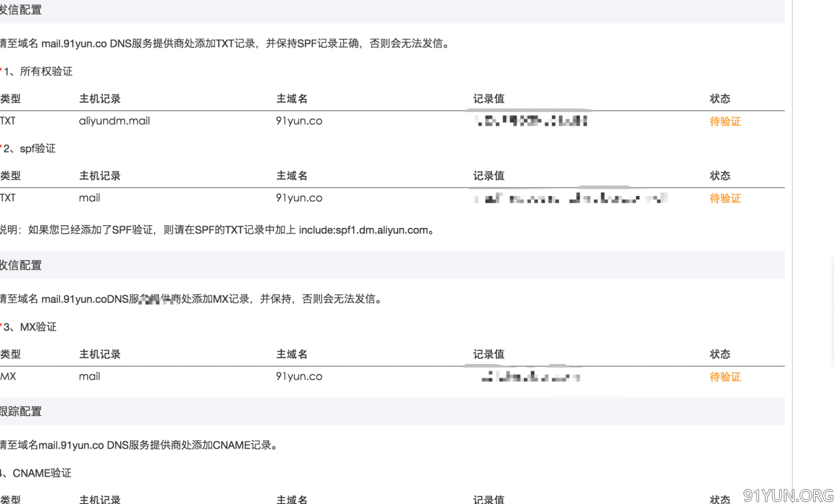Click the 4、CNAME验证 heading
834x504 pixels.
coord(38,473)
